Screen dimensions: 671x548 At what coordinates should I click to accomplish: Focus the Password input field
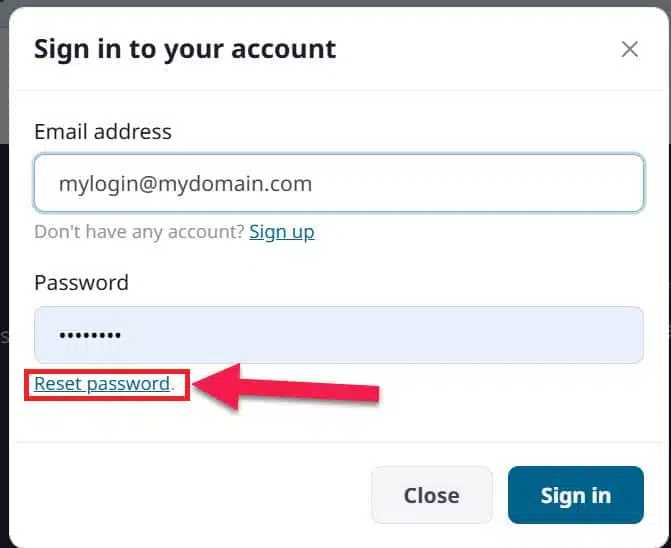pos(338,335)
